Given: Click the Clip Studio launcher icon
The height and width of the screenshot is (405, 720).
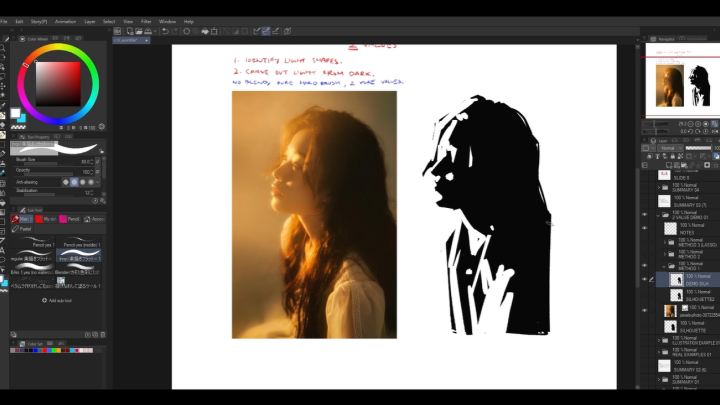Looking at the screenshot, I should [x=118, y=31].
